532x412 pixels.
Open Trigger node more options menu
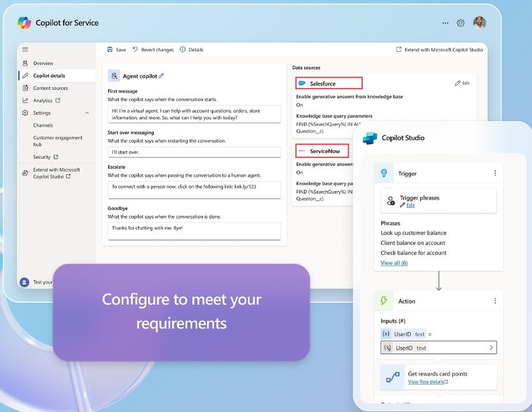click(x=495, y=174)
